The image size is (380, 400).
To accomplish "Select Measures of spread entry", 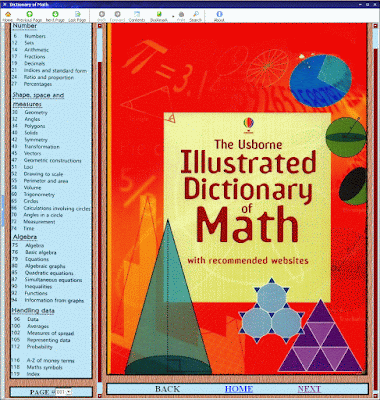I will click(51, 333).
